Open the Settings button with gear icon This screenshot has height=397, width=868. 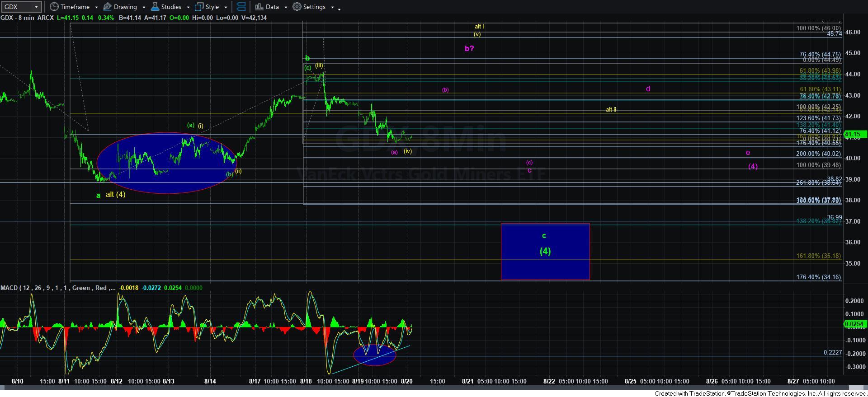click(x=309, y=7)
